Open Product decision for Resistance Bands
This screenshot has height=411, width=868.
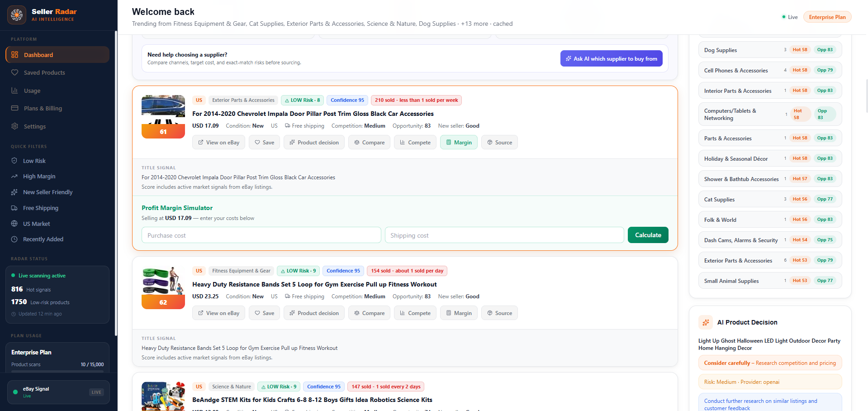314,313
